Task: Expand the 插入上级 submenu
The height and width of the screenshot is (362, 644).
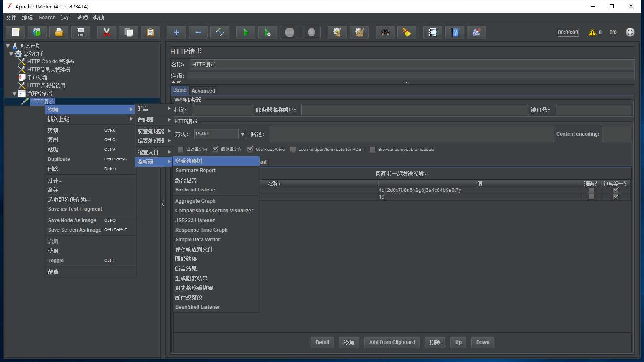Action: pos(90,119)
